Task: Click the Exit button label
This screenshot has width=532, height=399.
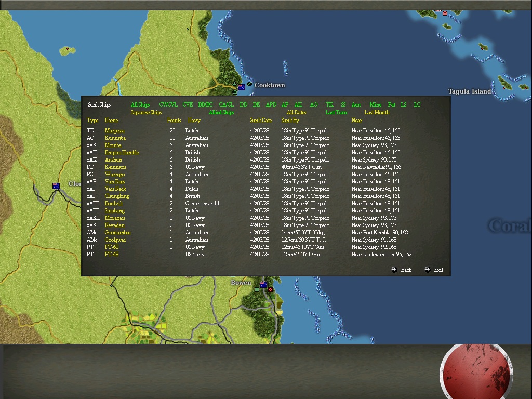Action: pos(438,270)
